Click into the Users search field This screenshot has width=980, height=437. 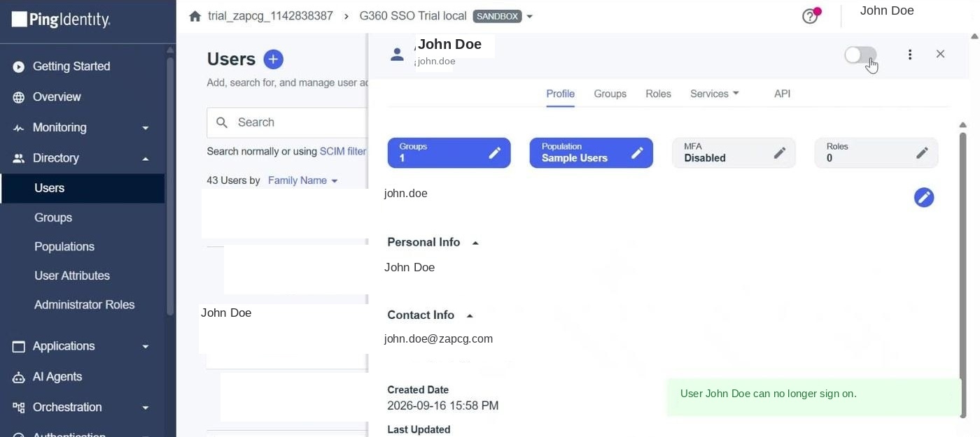click(x=287, y=123)
